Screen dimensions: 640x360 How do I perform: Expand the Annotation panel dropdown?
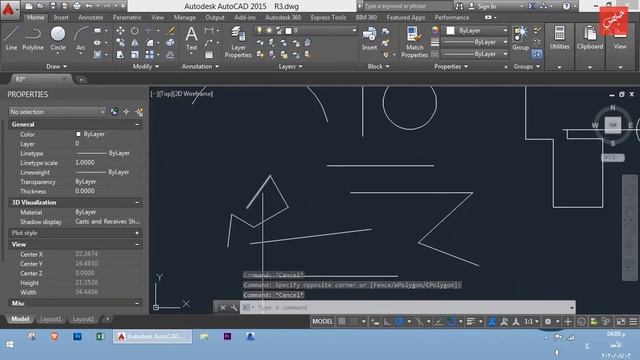(x=200, y=67)
